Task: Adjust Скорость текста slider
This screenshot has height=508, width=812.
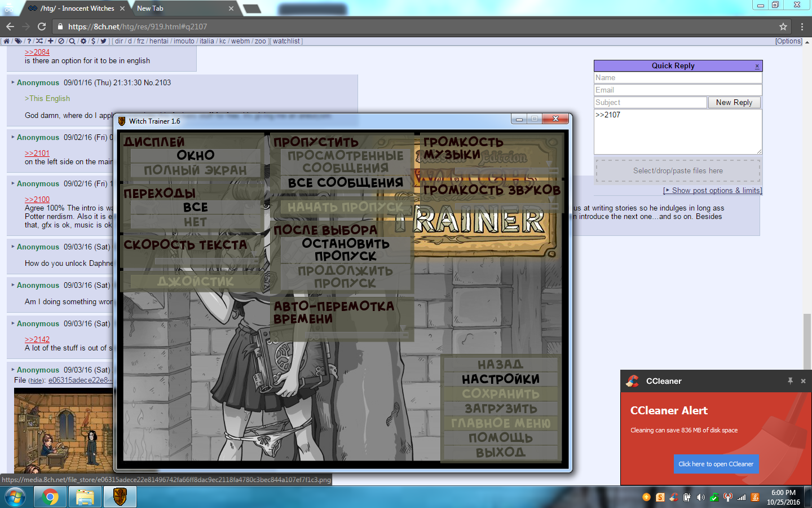Action: click(206, 261)
